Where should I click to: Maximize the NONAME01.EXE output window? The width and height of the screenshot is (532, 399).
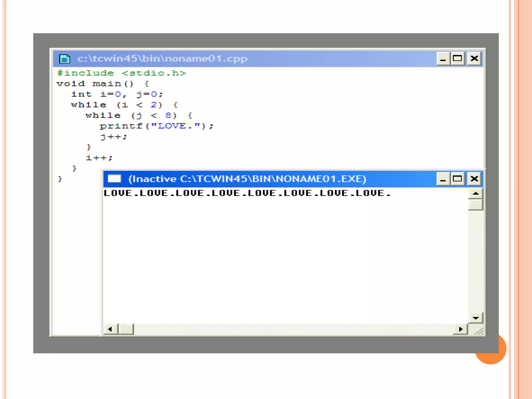point(457,179)
